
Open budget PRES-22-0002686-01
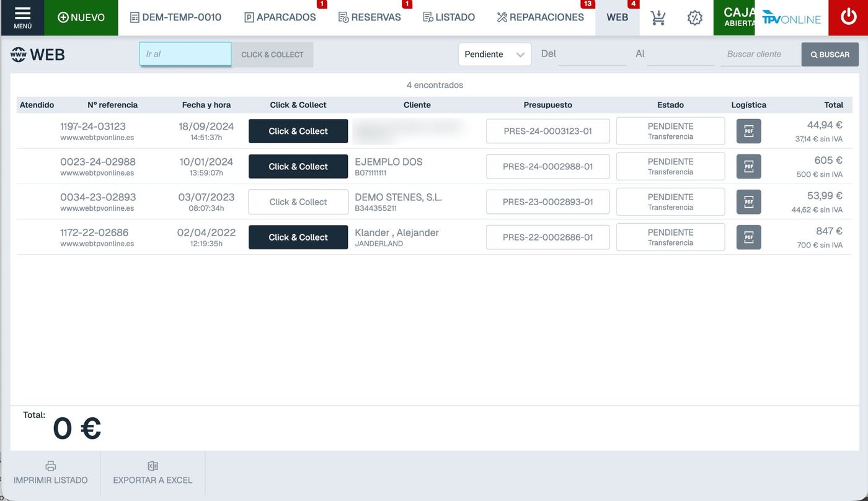(x=548, y=237)
